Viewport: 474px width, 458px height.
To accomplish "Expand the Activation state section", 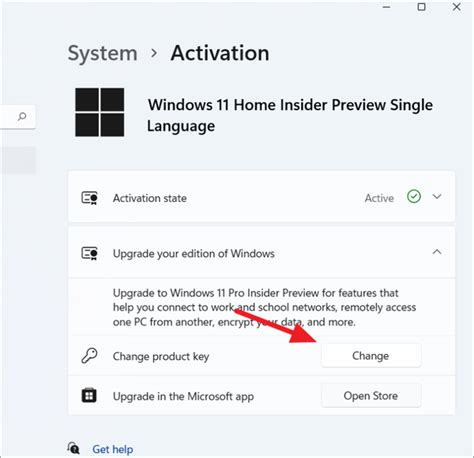I will pos(437,196).
